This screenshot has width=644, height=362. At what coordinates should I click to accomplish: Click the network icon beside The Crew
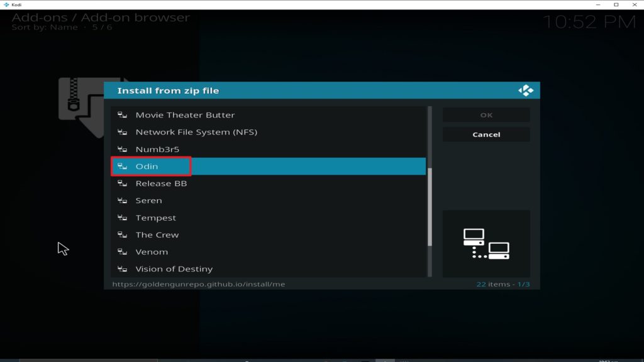click(x=122, y=235)
